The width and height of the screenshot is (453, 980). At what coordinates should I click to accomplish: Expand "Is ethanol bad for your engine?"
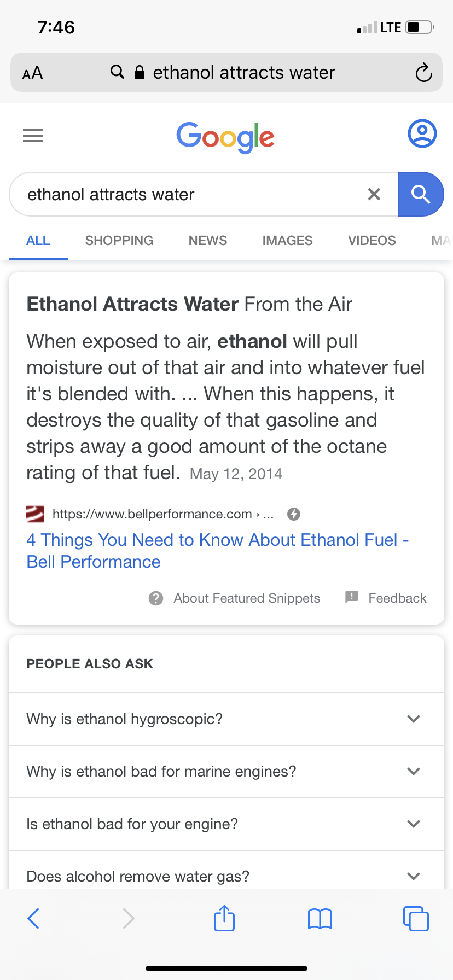pyautogui.click(x=226, y=824)
